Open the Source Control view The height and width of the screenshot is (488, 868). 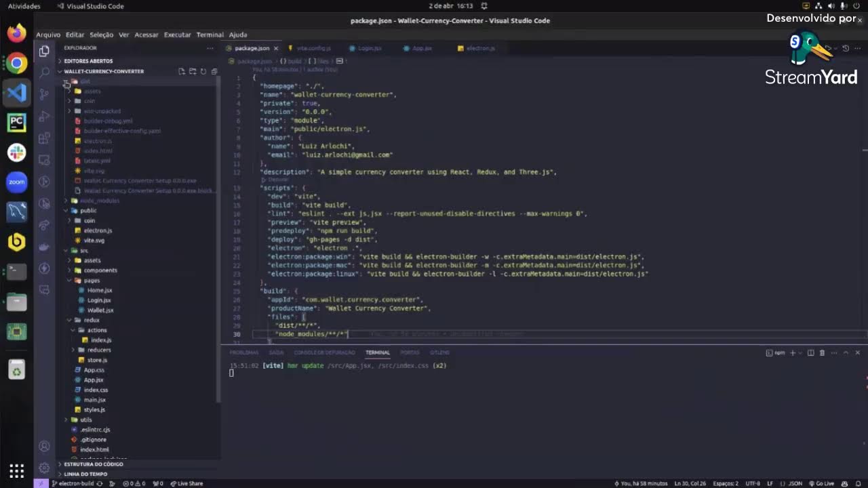coord(44,94)
